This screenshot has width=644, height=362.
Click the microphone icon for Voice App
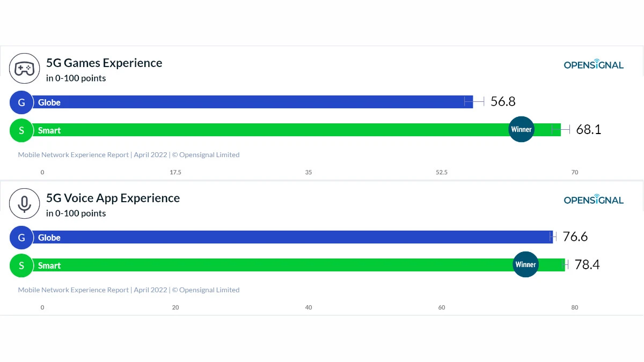24,204
